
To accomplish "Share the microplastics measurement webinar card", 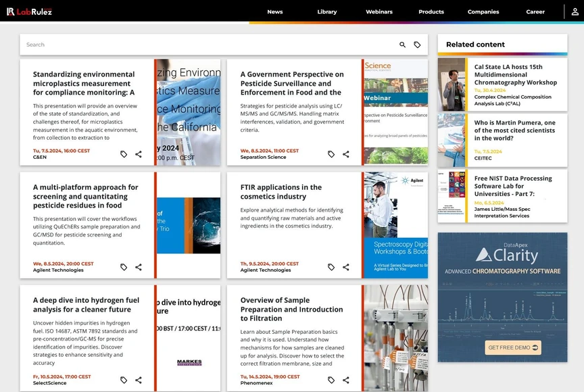I will click(139, 154).
